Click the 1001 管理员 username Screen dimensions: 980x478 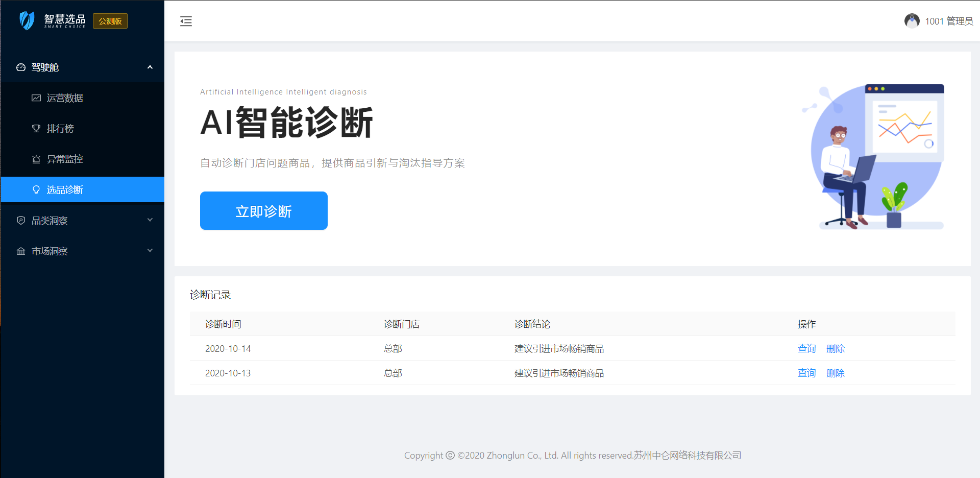948,21
